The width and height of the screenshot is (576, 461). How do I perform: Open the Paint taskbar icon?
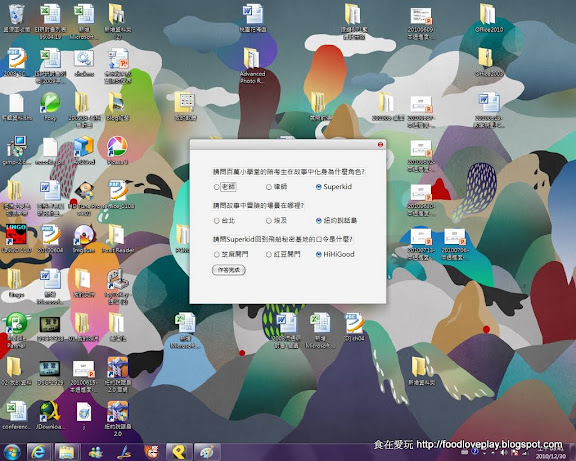[x=207, y=452]
